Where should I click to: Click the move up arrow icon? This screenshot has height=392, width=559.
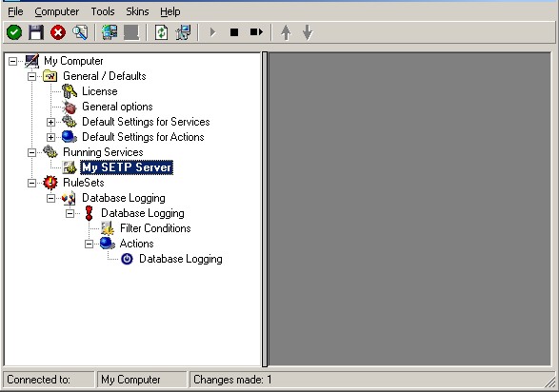[286, 32]
